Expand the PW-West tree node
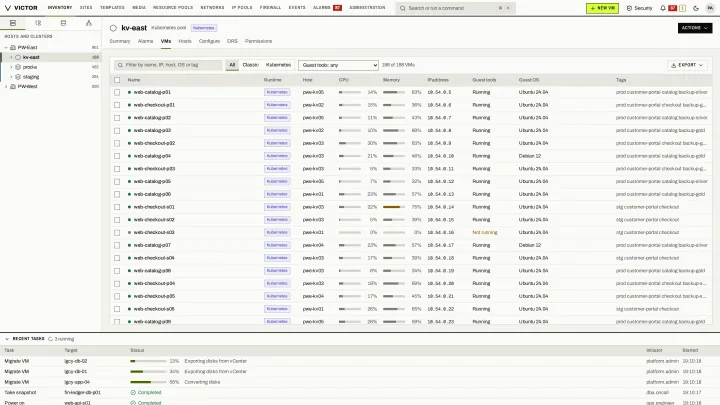The image size is (720, 405). click(x=6, y=86)
